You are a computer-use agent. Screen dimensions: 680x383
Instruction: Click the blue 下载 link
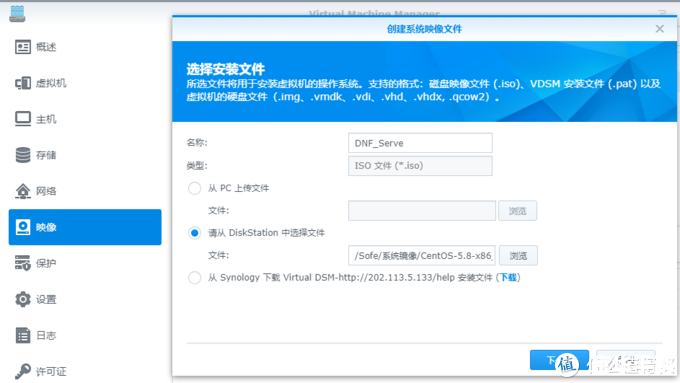[508, 278]
